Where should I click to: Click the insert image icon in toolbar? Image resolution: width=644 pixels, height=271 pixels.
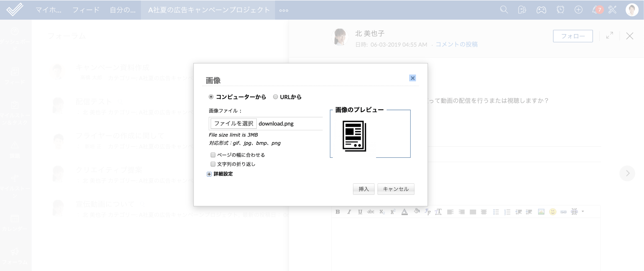tap(541, 212)
